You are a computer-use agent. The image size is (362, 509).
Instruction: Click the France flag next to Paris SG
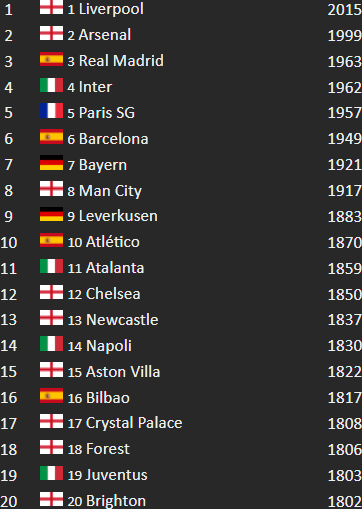point(51,111)
